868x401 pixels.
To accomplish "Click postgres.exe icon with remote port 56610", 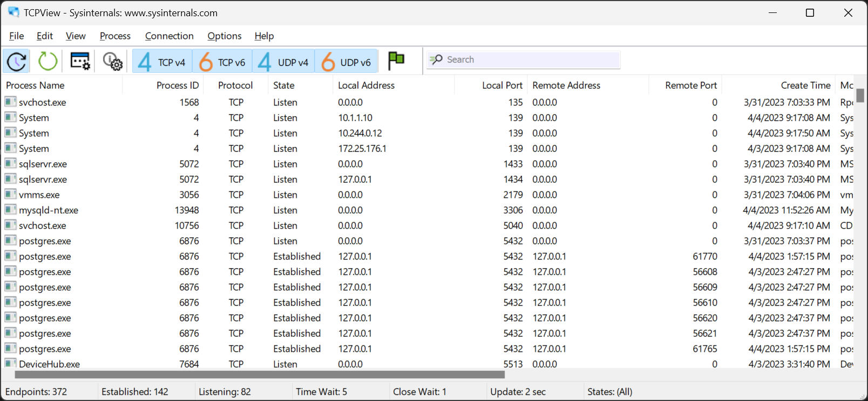I will (x=10, y=302).
